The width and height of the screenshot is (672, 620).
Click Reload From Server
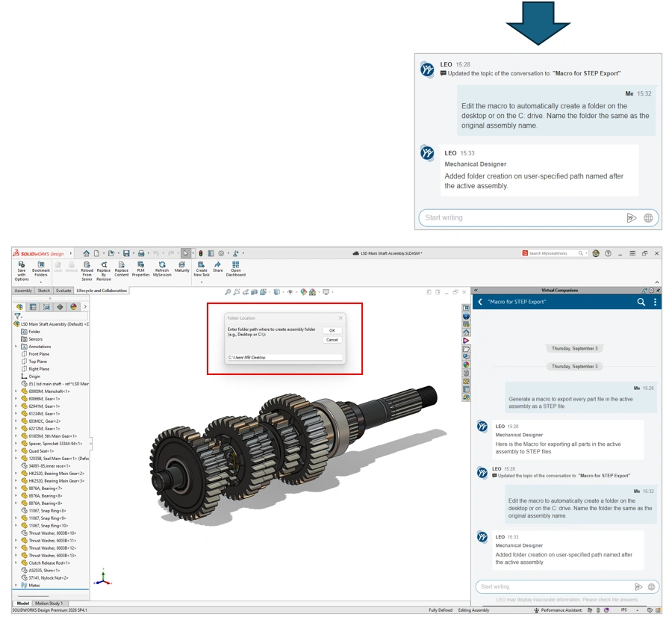pyautogui.click(x=87, y=271)
